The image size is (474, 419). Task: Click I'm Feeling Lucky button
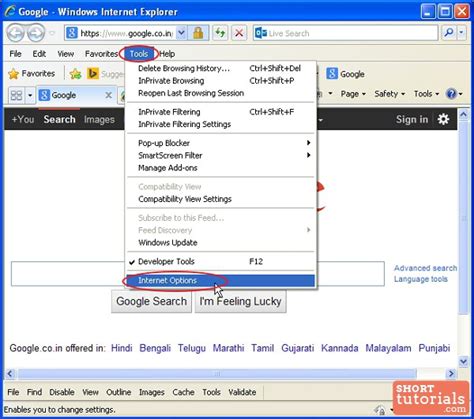coord(240,301)
